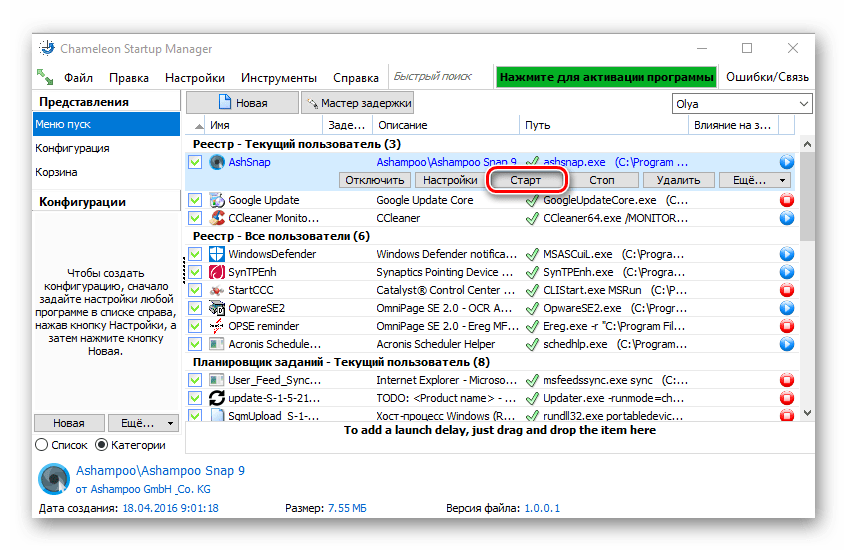Viewport: 847px width, 550px height.
Task: Click the blue play icon in the AshSnap row
Action: click(786, 162)
